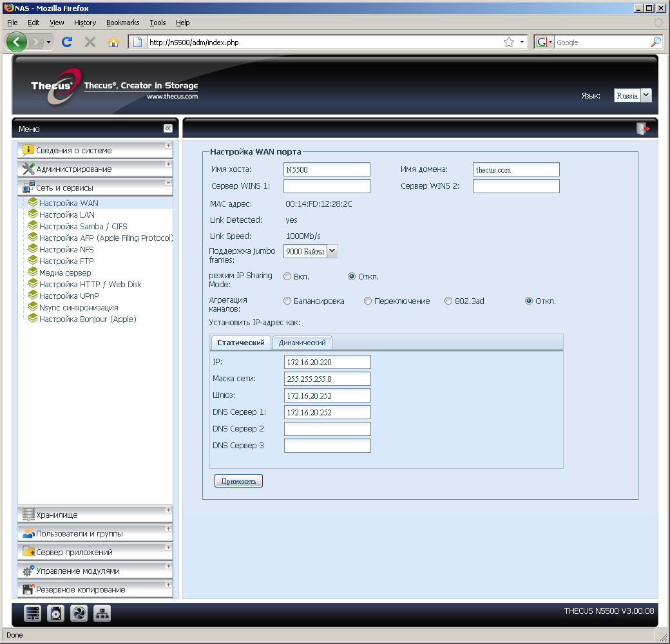Collapse the Меню panel with the double-arrow icon

(168, 128)
